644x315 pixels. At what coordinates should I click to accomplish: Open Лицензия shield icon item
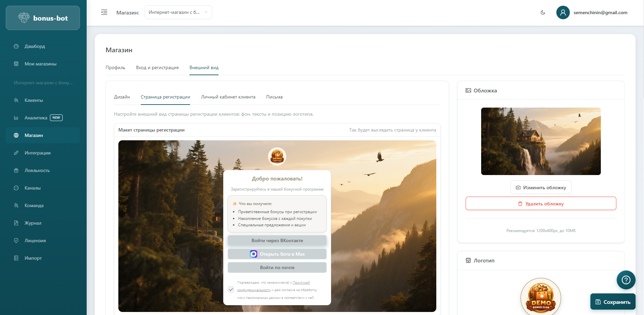(x=16, y=240)
